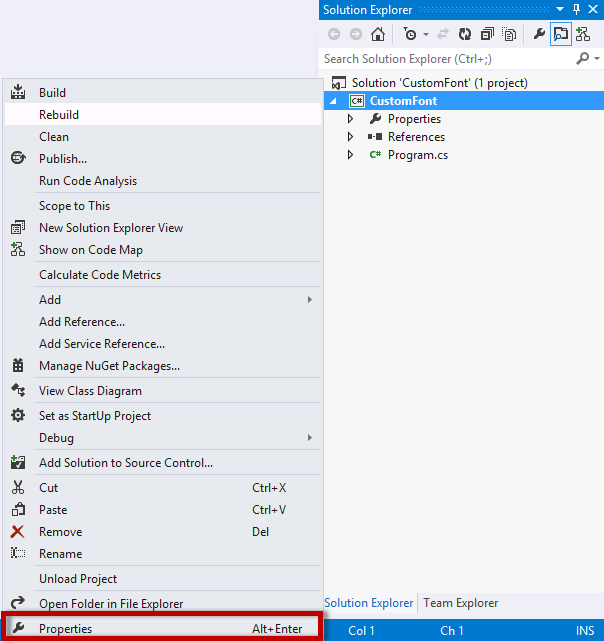Switch to the Solution Explorer tab
Screen dimensions: 604x641
(368, 603)
